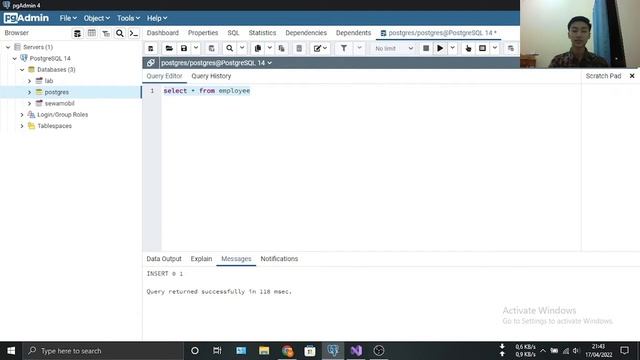Click the Save File floppy icon
640x360 pixels.
pos(184,48)
